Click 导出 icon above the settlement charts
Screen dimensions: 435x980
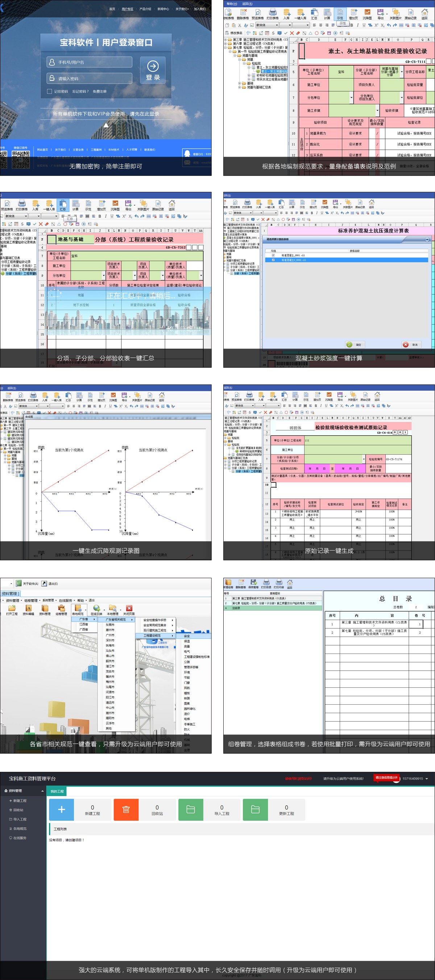point(124,397)
